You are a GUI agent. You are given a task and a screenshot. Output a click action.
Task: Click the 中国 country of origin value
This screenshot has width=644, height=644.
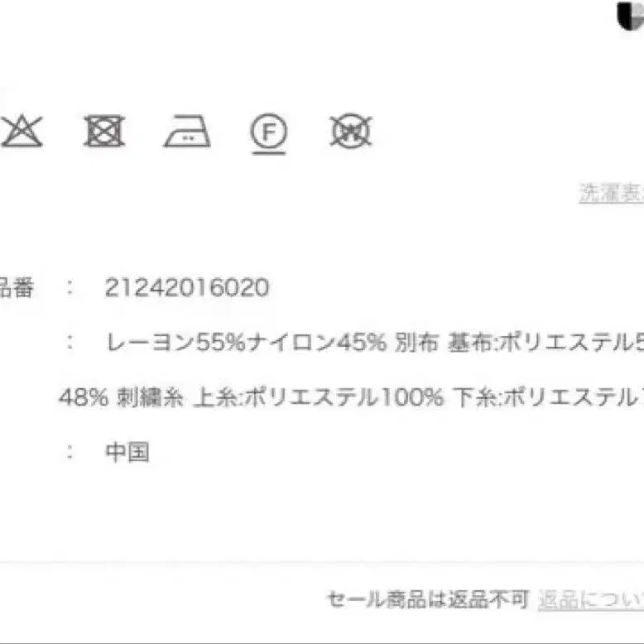127,452
